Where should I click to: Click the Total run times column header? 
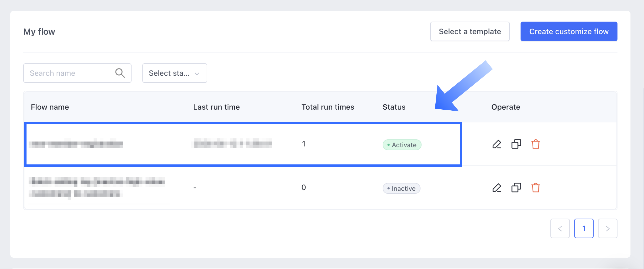328,107
